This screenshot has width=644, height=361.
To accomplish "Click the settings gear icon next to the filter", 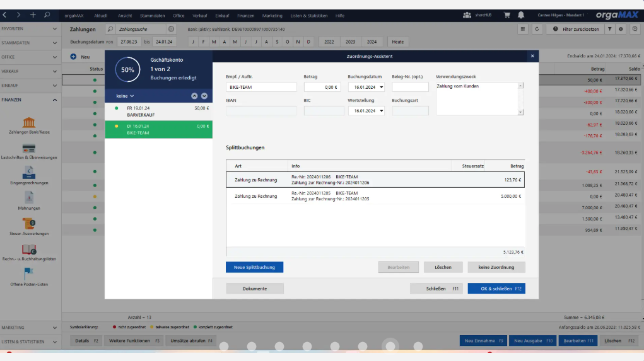I will pos(621,29).
